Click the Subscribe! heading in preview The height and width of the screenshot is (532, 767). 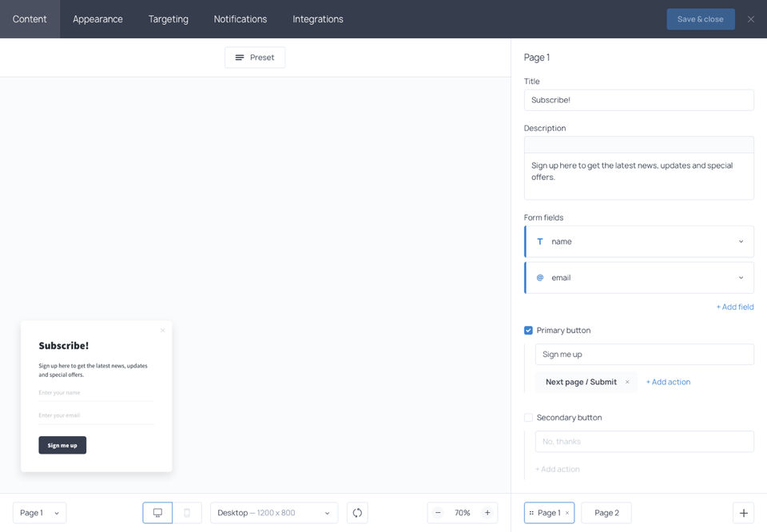point(64,346)
